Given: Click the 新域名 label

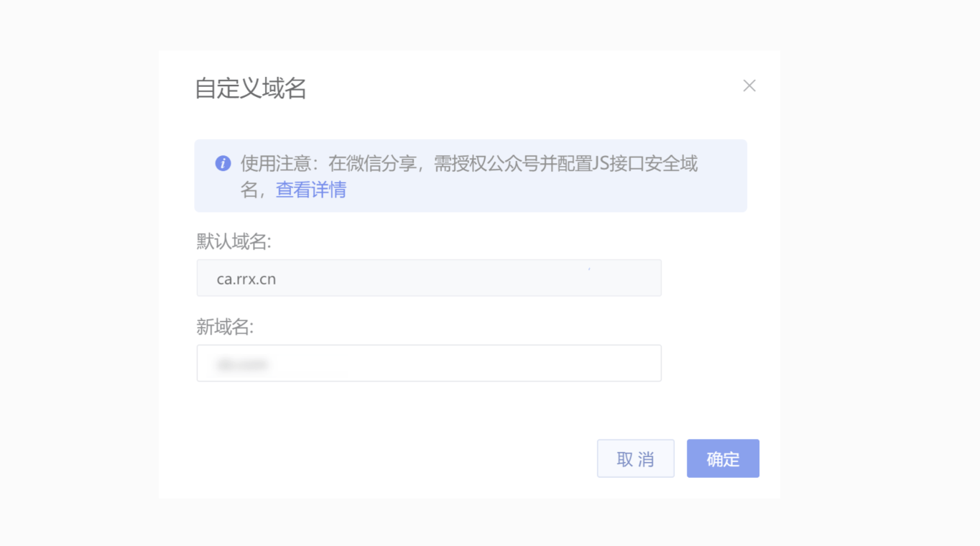Looking at the screenshot, I should [225, 327].
